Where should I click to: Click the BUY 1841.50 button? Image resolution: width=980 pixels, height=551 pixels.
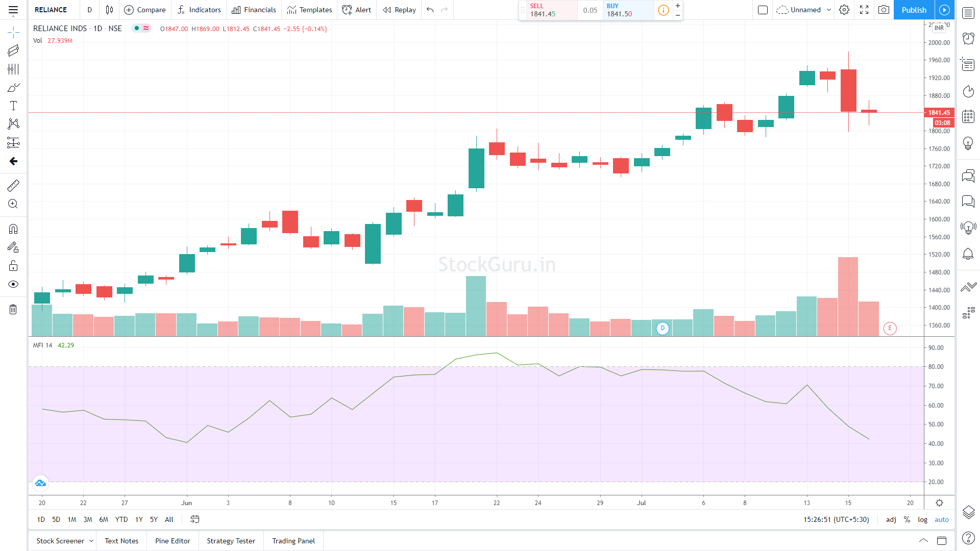coord(628,10)
